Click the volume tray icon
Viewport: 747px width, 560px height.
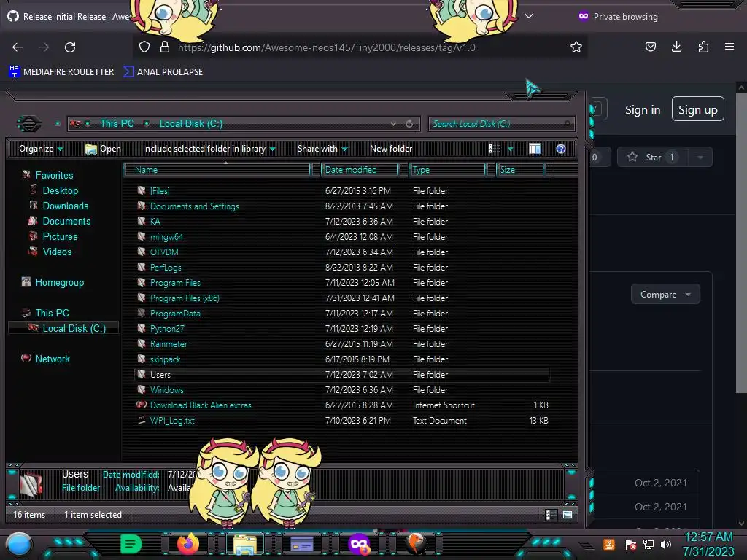pyautogui.click(x=665, y=545)
